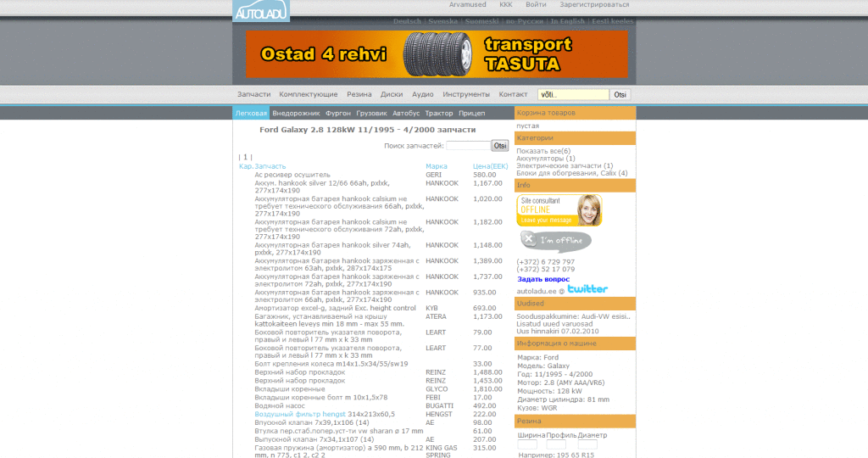Screen dimensions: 868x458
Task: Switch language to In English
Action: tap(567, 21)
